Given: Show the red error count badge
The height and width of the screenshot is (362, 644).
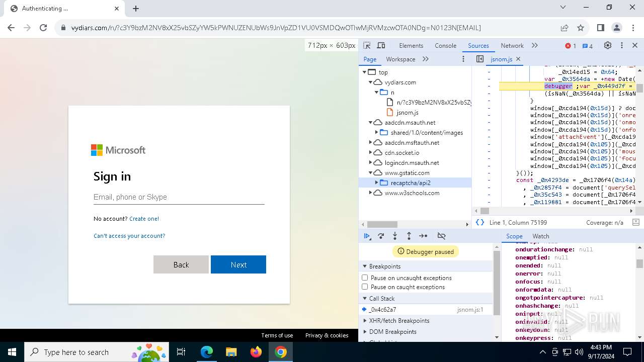Looking at the screenshot, I should pos(571,46).
